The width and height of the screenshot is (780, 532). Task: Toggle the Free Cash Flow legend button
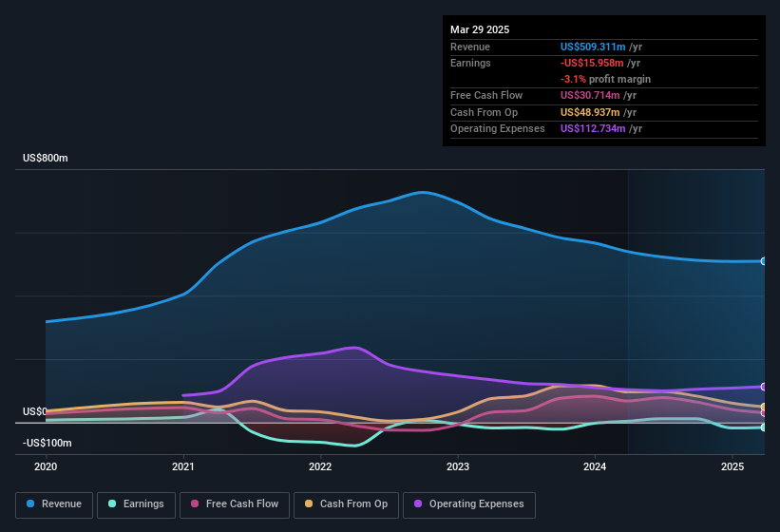coord(235,504)
